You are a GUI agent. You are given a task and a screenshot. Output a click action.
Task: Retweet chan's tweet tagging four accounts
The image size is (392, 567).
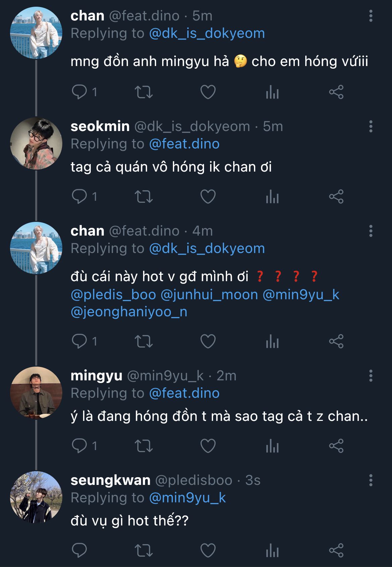(144, 341)
